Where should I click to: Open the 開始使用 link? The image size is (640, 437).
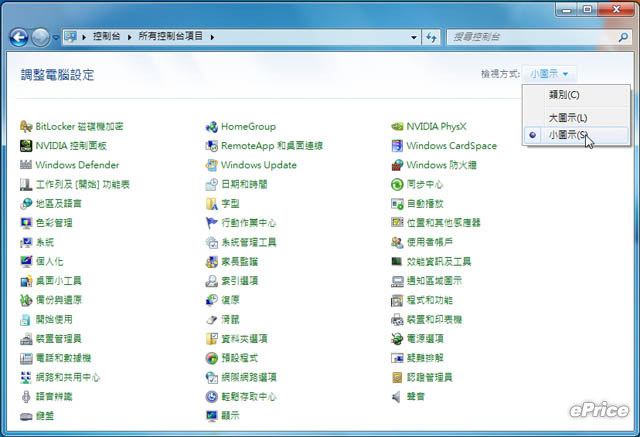tap(54, 319)
